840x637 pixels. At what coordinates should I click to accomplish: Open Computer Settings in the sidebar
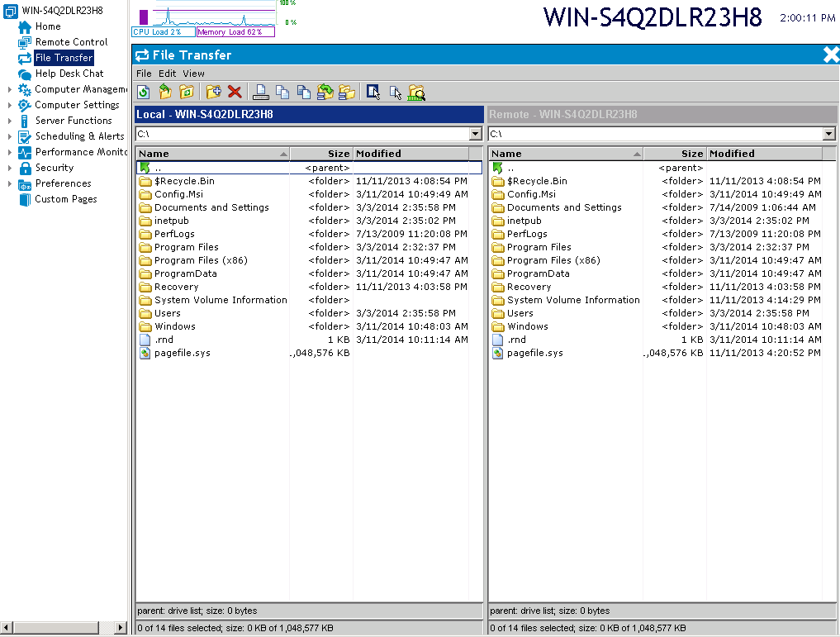(77, 105)
